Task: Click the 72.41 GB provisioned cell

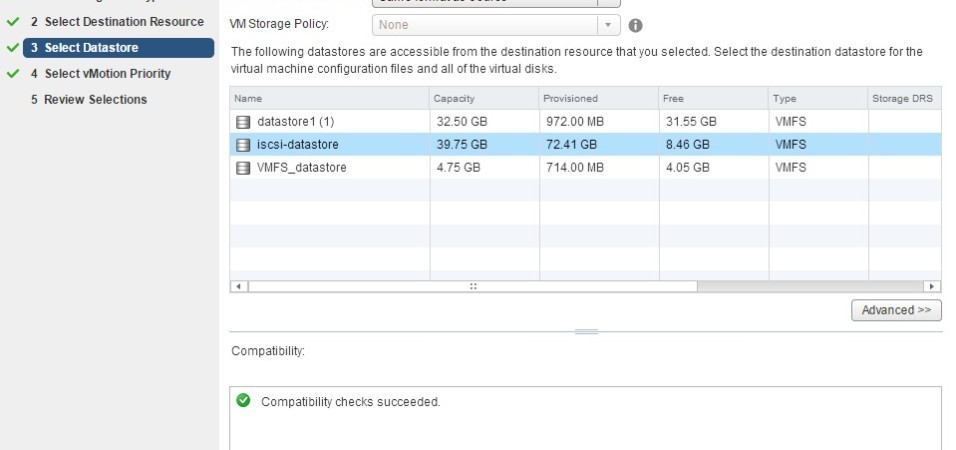Action: pos(571,145)
